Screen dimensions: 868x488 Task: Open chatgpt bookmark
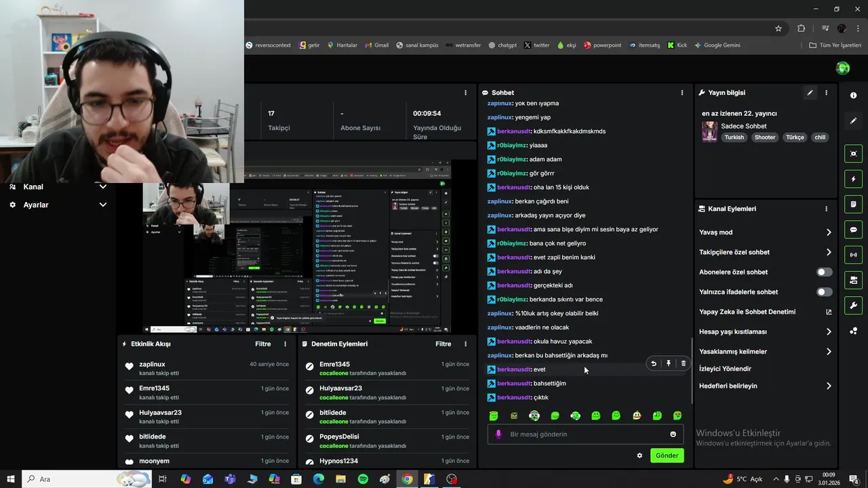pyautogui.click(x=502, y=45)
